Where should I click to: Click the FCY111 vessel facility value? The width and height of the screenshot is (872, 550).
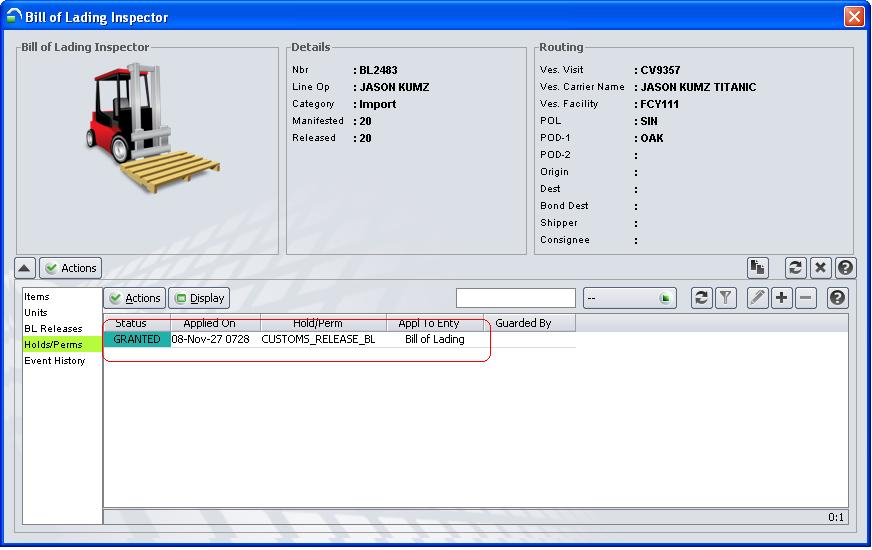coord(660,104)
